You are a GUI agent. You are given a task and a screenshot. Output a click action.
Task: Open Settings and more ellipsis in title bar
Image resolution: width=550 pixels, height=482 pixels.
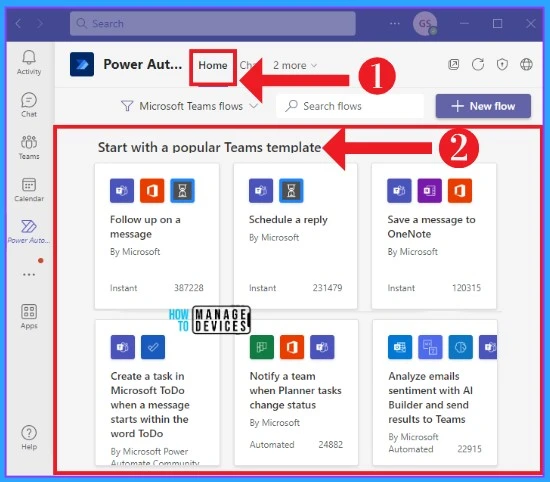[x=395, y=24]
